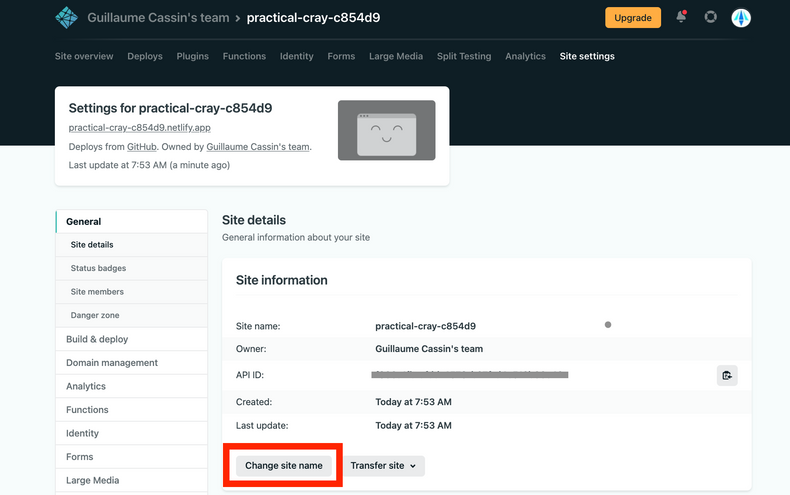Expand the Transfer site dropdown
The width and height of the screenshot is (790, 495).
pyautogui.click(x=384, y=466)
